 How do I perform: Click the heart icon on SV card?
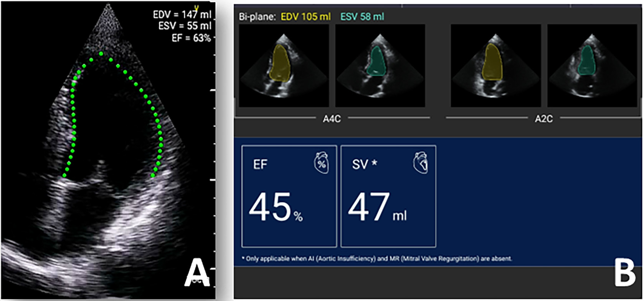click(x=420, y=163)
